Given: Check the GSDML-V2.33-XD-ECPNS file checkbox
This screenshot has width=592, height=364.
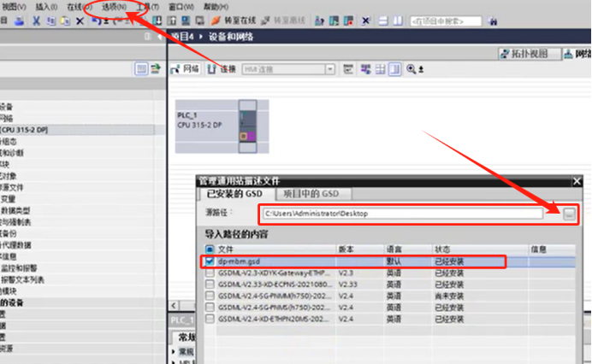Looking at the screenshot, I should pos(210,284).
